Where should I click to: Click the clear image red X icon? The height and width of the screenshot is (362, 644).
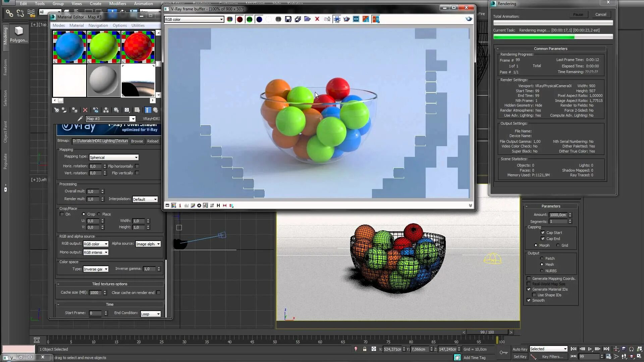coord(317,19)
